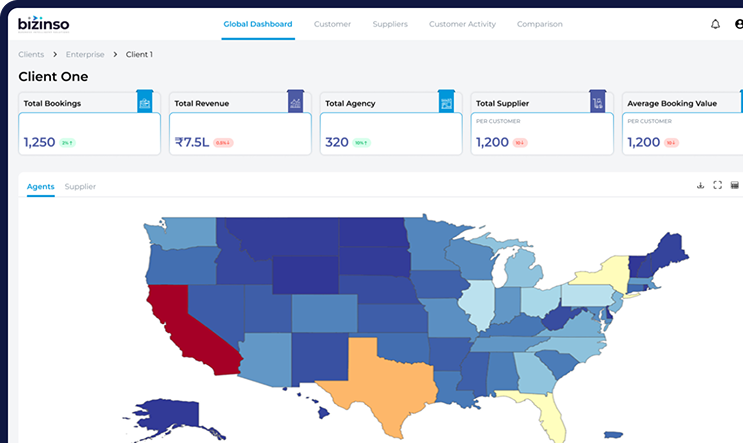The width and height of the screenshot is (743, 443).
Task: Click the Total Bookings card icon
Action: point(145,101)
